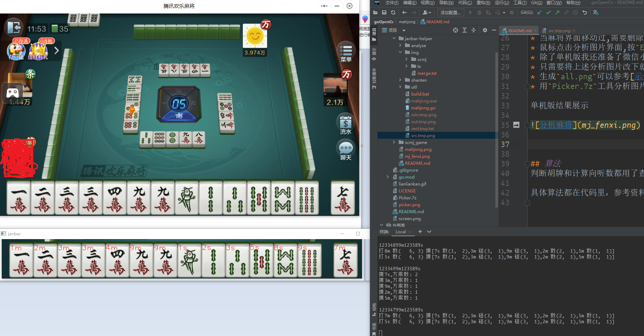Select mahjong.go in the project tree
644x336 pixels.
pos(423,108)
